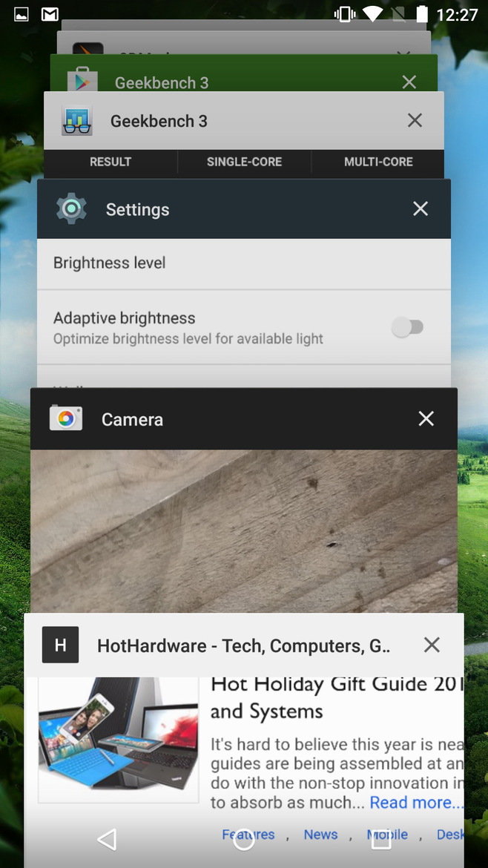Open the Settings gear icon
Screen dimensions: 488x868
[x=71, y=208]
